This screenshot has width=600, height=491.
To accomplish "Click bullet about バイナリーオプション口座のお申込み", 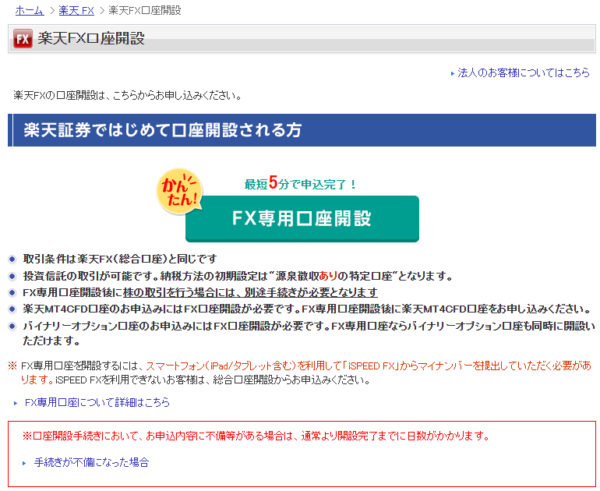I will click(x=309, y=333).
